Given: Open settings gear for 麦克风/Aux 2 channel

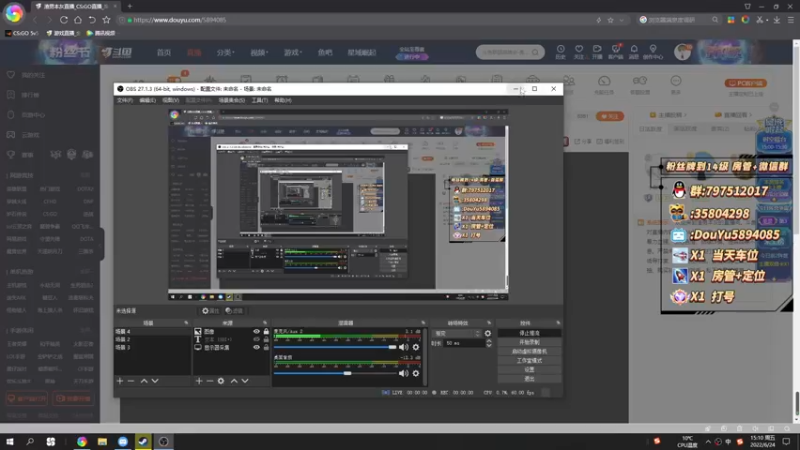Looking at the screenshot, I should (x=416, y=347).
